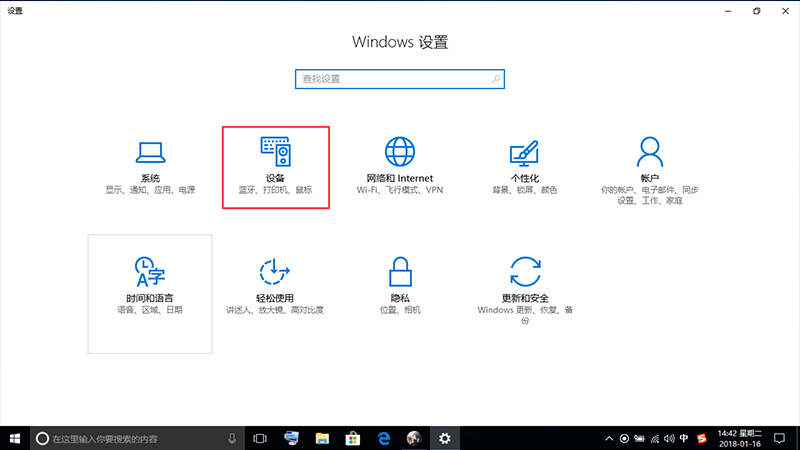Minimize the 设置 window
Screen dimensions: 800x450
[x=728, y=11]
